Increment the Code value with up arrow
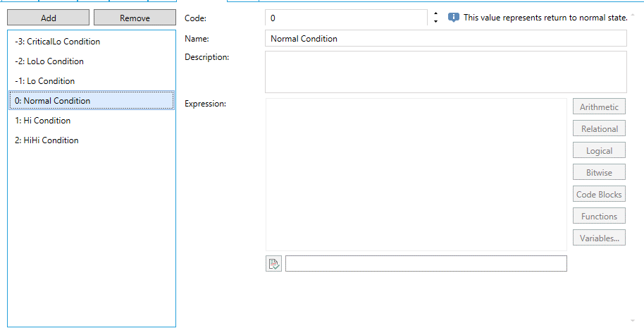This screenshot has width=644, height=333. pos(435,13)
